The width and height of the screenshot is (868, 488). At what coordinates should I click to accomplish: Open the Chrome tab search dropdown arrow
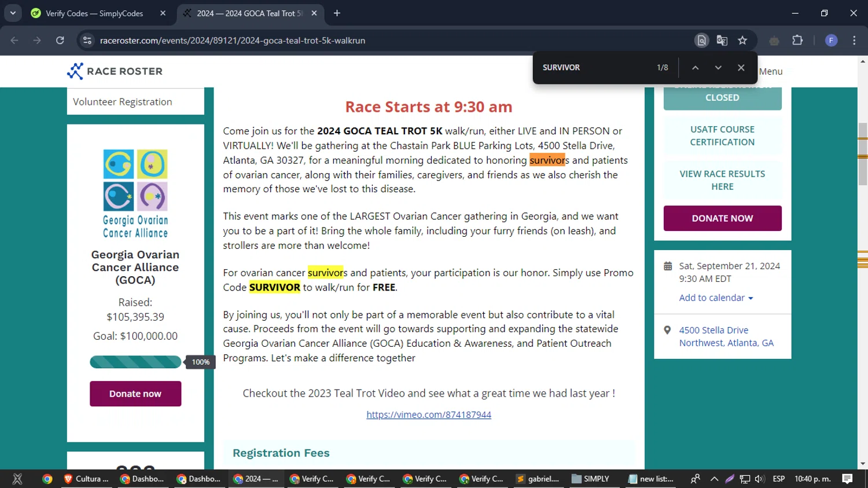point(13,13)
